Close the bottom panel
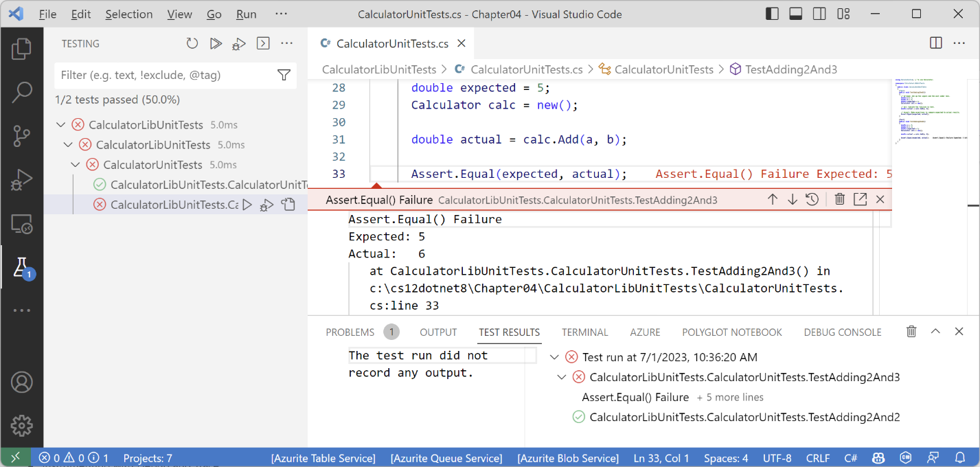 coord(959,332)
